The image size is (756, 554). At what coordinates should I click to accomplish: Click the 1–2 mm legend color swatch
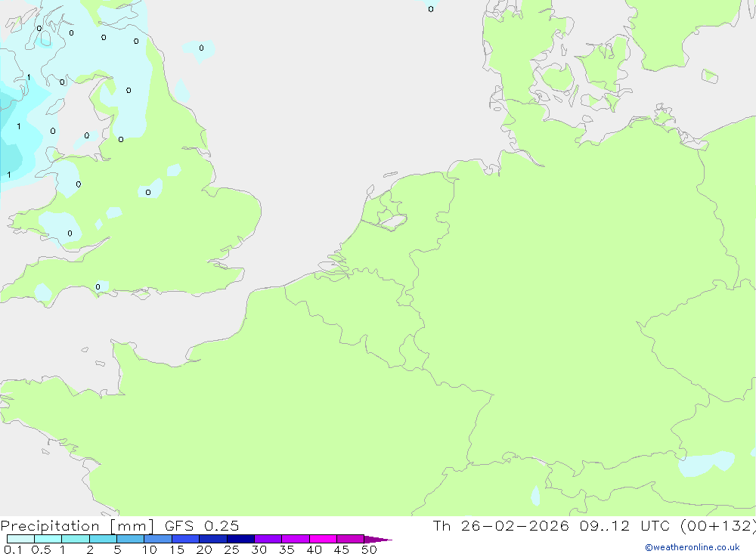pos(76,539)
